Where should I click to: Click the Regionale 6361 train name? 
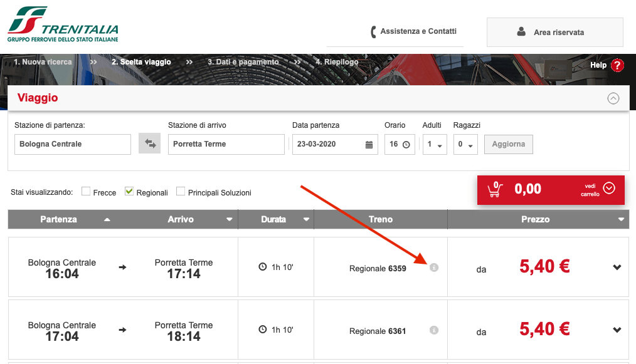(378, 331)
